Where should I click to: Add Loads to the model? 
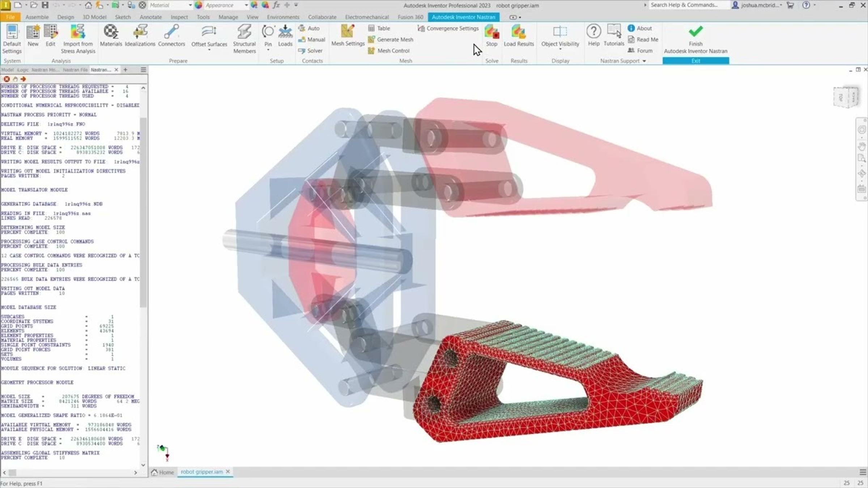(x=285, y=36)
